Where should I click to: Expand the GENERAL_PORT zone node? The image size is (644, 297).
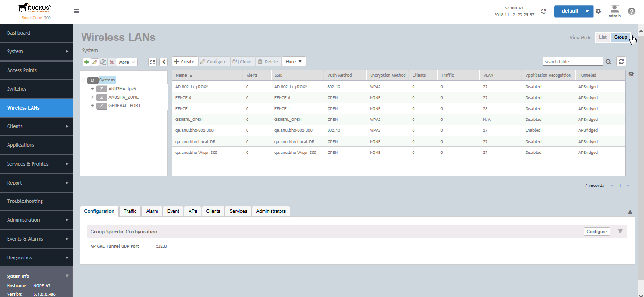92,106
